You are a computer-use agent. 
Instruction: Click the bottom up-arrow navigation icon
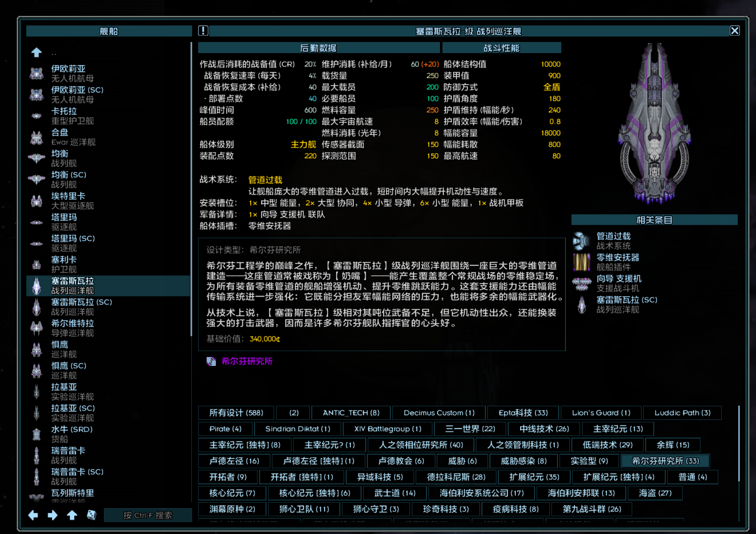72,515
